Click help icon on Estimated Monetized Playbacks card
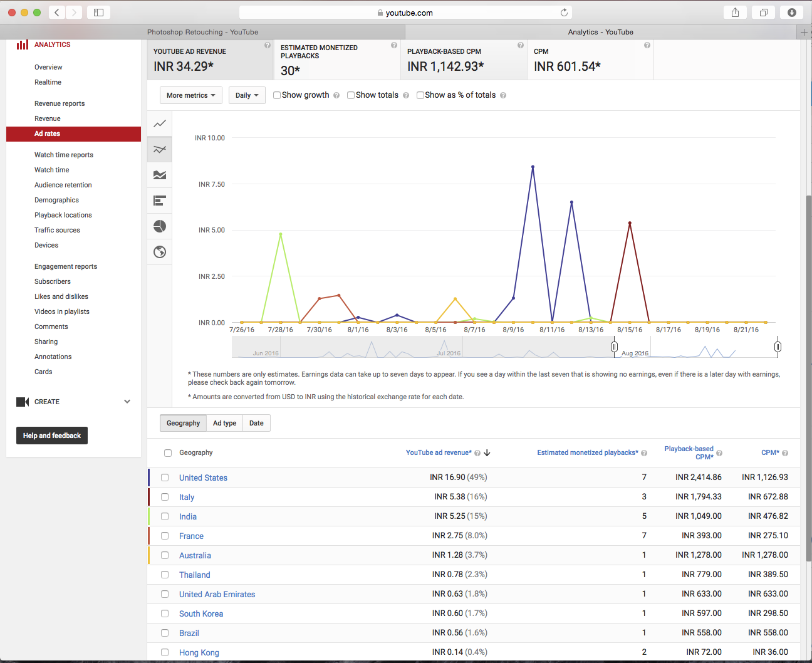This screenshot has height=663, width=812. coord(394,45)
